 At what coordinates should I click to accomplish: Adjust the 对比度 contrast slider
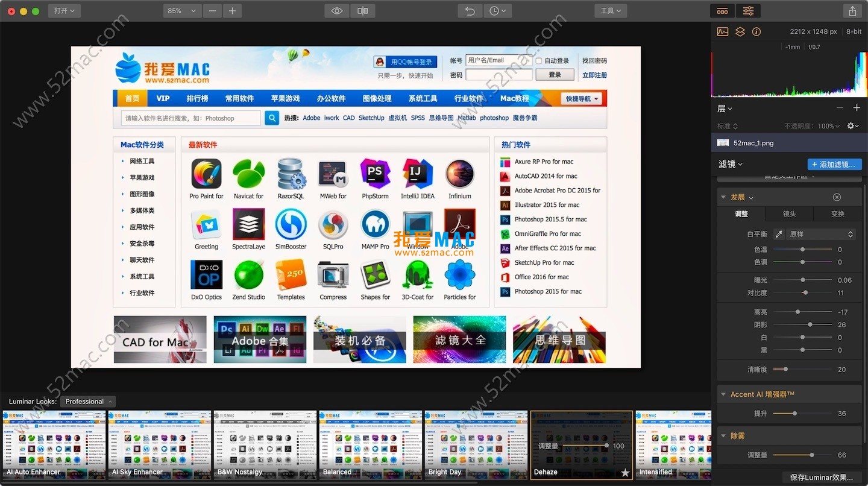802,293
